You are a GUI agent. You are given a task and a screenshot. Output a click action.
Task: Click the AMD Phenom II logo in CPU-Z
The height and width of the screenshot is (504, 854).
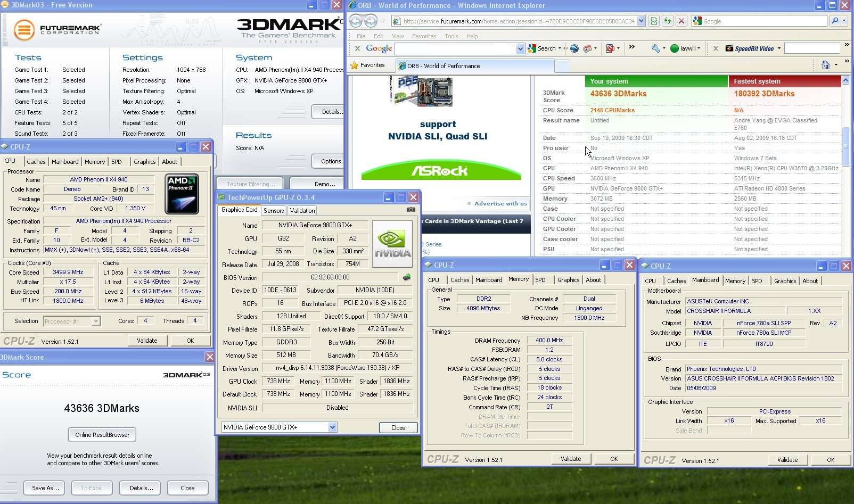(182, 194)
